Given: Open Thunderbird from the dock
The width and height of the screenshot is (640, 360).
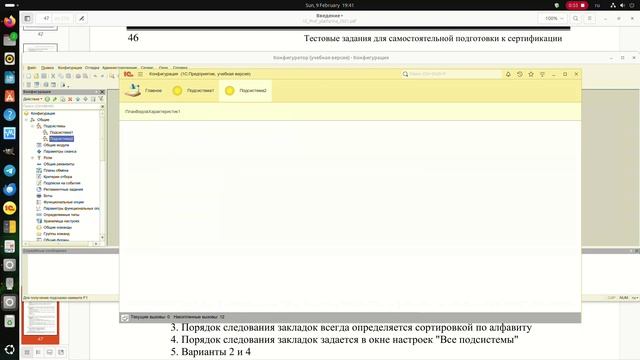Looking at the screenshot, I should 9,189.
